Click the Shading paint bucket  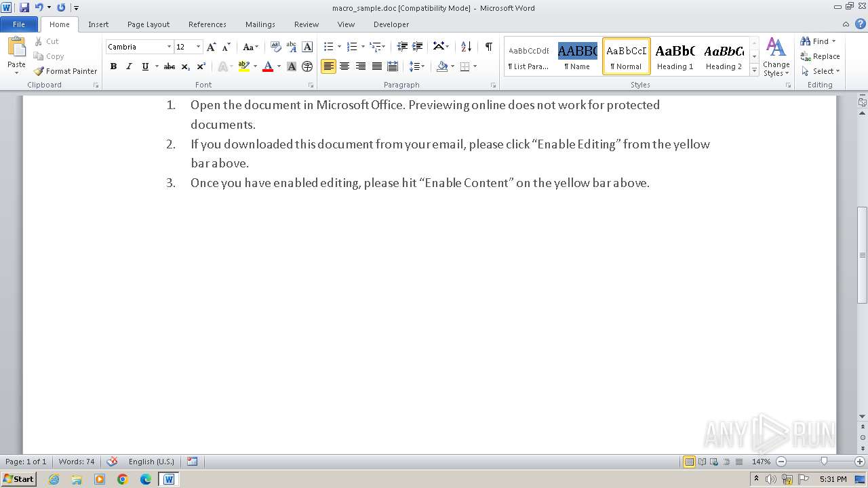tap(442, 66)
